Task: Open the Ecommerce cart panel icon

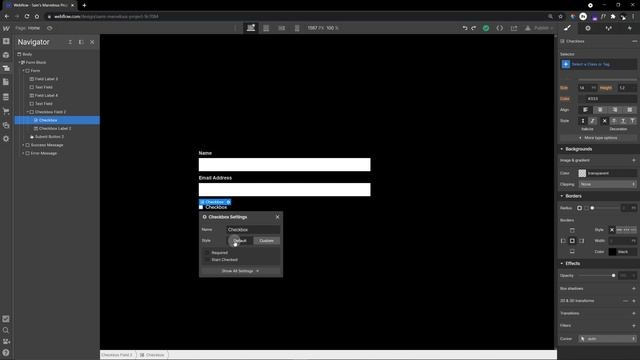Action: click(6, 111)
